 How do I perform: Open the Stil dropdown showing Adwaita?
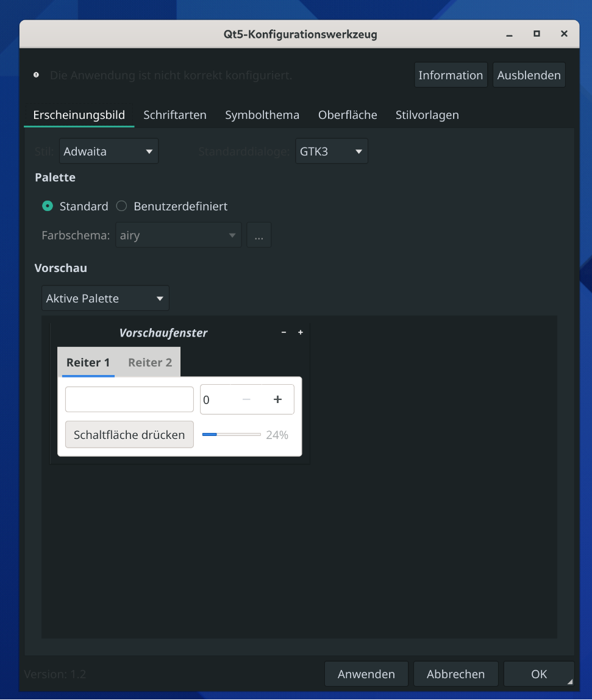coord(109,151)
